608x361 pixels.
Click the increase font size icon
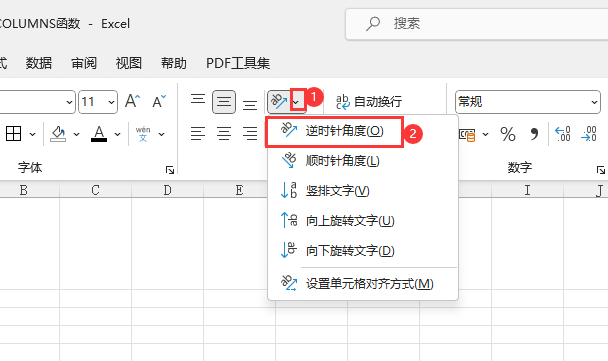click(x=132, y=101)
